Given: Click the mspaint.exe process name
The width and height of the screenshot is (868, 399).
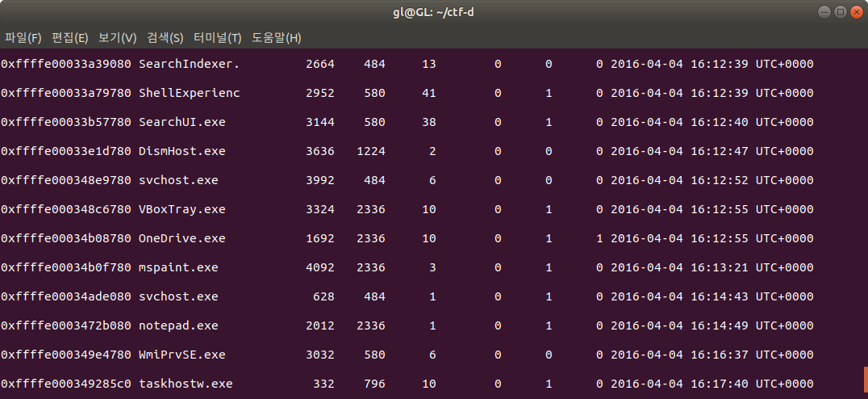Looking at the screenshot, I should [178, 267].
